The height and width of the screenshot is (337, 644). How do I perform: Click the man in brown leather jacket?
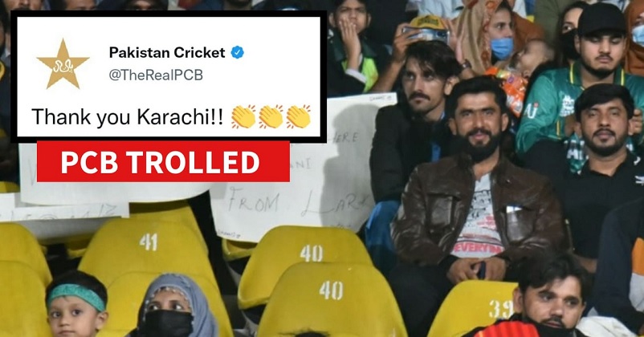pos(476,183)
